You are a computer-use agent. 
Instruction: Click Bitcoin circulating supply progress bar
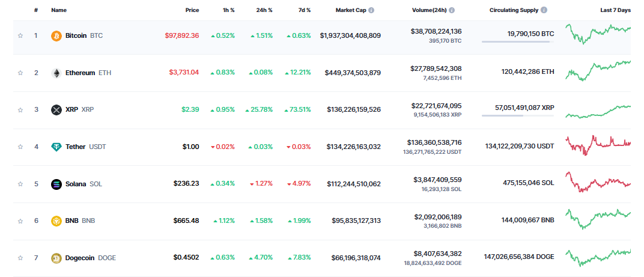point(517,41)
